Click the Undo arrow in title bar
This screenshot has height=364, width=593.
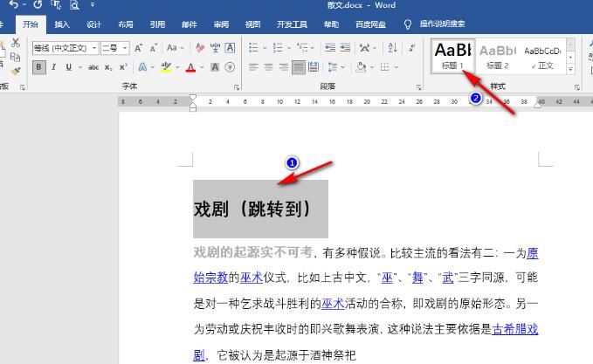coord(13,5)
